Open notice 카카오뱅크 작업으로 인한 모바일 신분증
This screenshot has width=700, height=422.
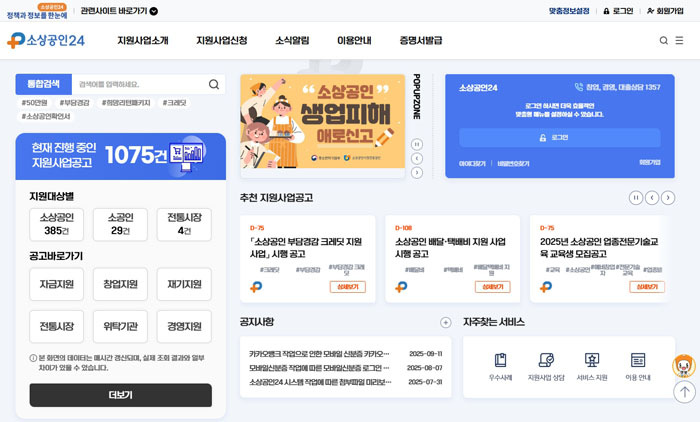click(x=319, y=354)
